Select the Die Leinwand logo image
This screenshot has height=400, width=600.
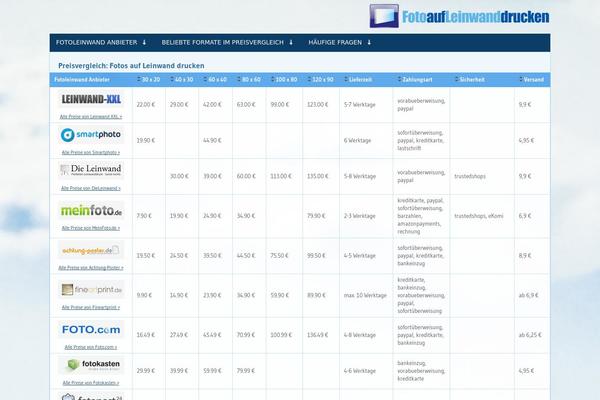coord(91,170)
